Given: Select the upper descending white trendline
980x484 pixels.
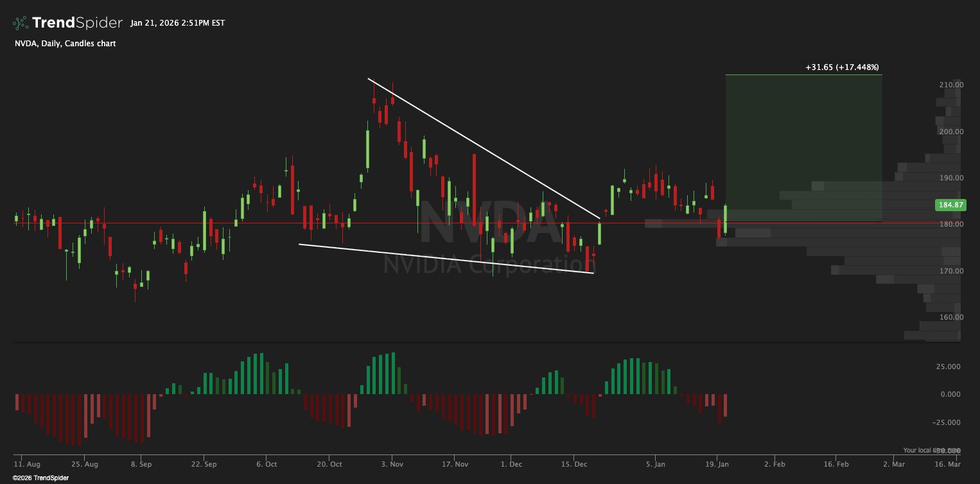Looking at the screenshot, I should click(x=484, y=148).
